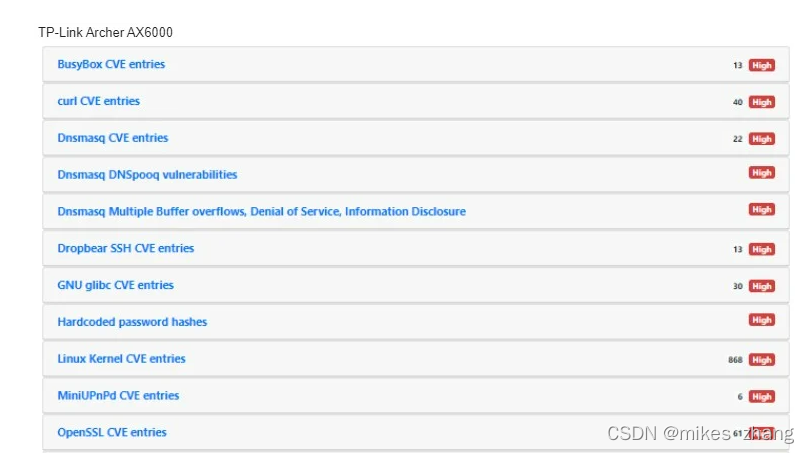Open Hardcoded password hashes link

(132, 322)
